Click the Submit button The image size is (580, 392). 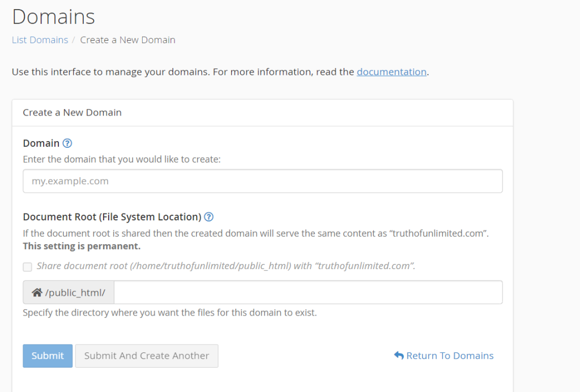coord(48,356)
